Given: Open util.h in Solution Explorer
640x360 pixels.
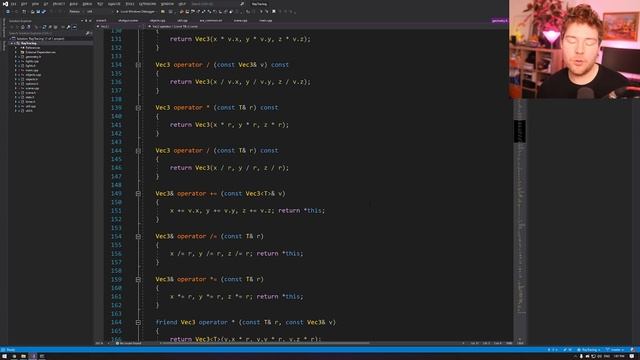Looking at the screenshot, I should pos(29,111).
